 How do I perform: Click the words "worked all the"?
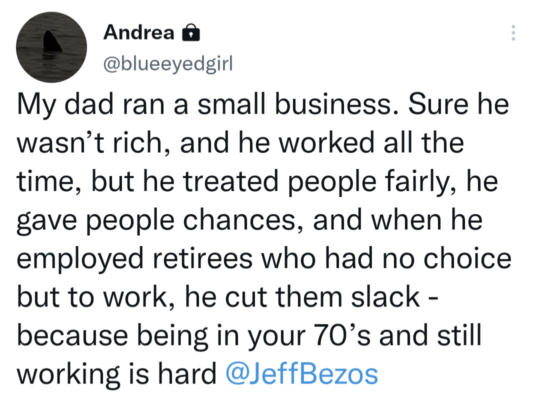pyautogui.click(x=371, y=142)
